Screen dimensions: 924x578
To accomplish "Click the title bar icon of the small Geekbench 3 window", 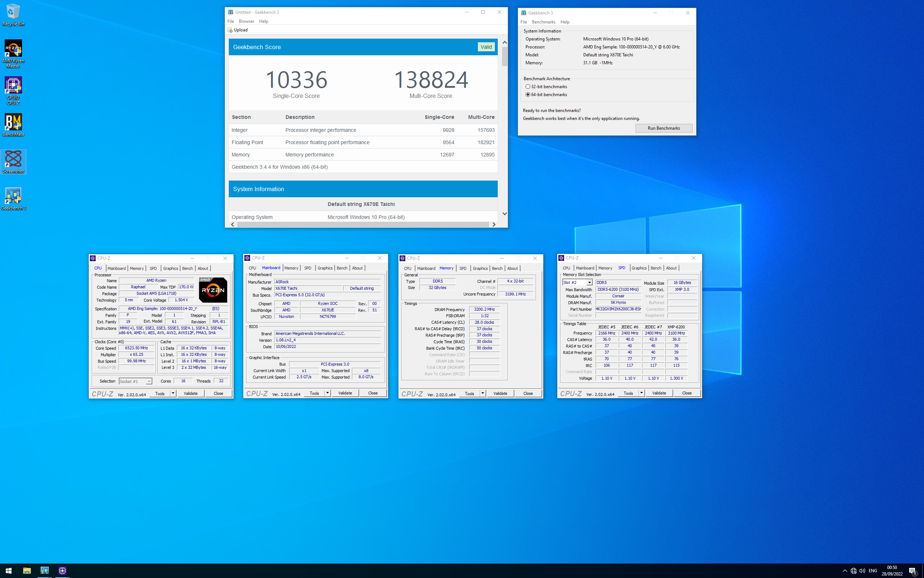I will point(523,13).
